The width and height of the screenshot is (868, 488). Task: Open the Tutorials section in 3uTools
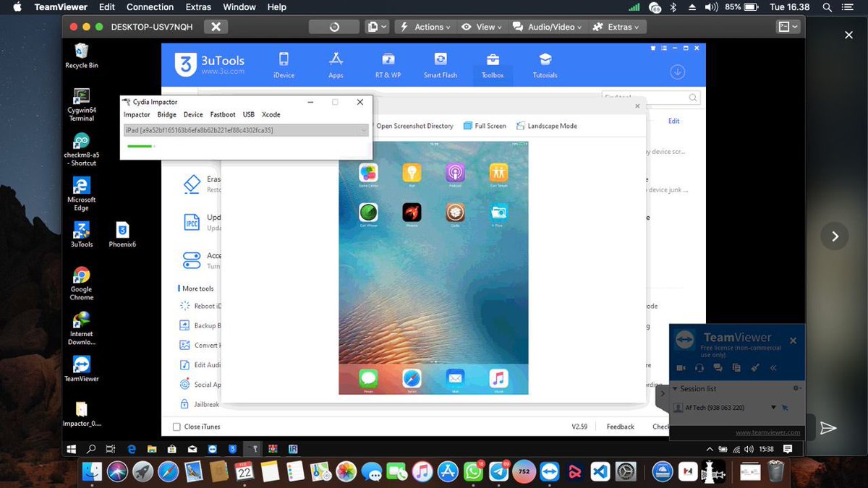[545, 65]
